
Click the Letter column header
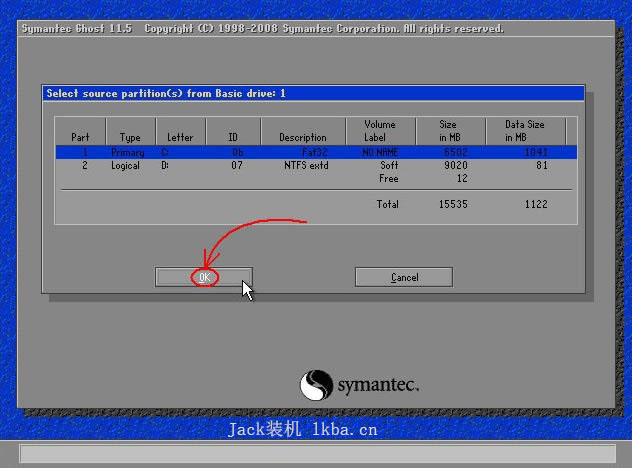180,137
